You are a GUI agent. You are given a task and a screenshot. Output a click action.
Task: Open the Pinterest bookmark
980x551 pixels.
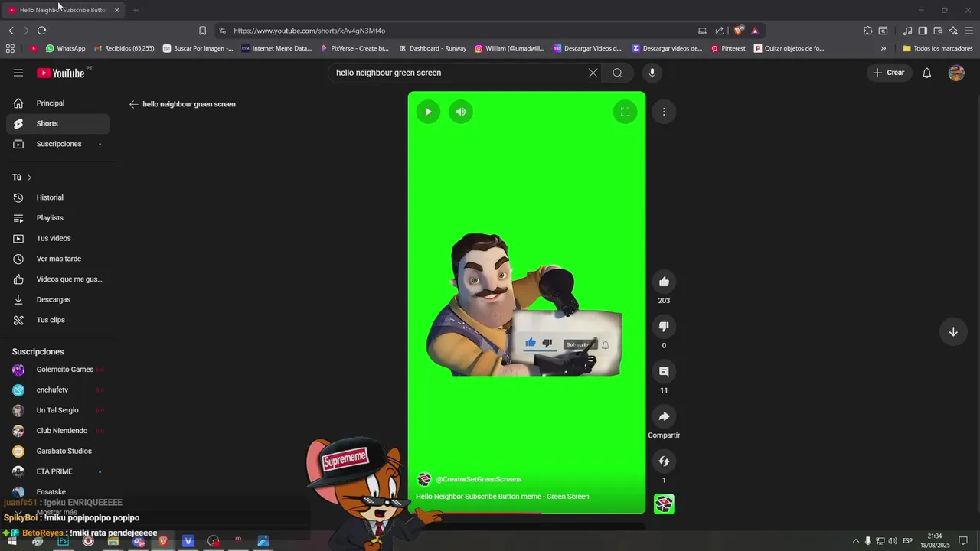tap(727, 48)
